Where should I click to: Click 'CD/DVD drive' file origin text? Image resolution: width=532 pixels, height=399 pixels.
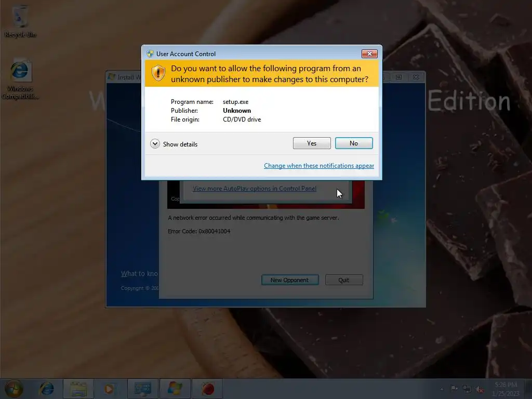pos(242,119)
